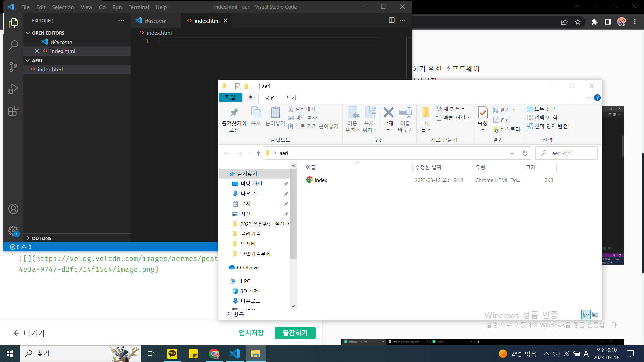Switch to details view layout button
The image size is (644, 362).
click(586, 314)
